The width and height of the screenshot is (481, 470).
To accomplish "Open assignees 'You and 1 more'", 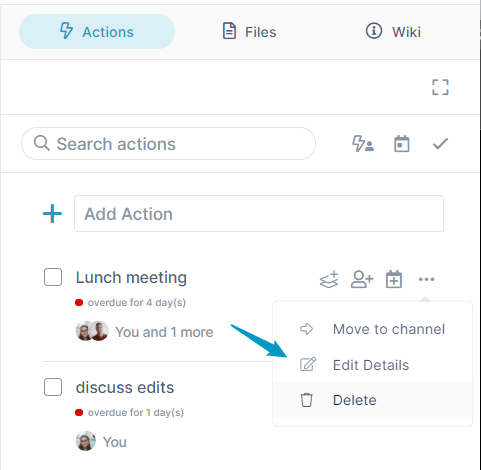I will pos(145,332).
